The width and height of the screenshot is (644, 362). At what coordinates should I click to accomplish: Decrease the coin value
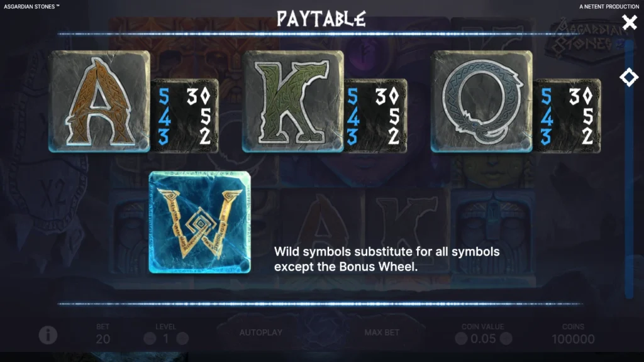pyautogui.click(x=461, y=339)
